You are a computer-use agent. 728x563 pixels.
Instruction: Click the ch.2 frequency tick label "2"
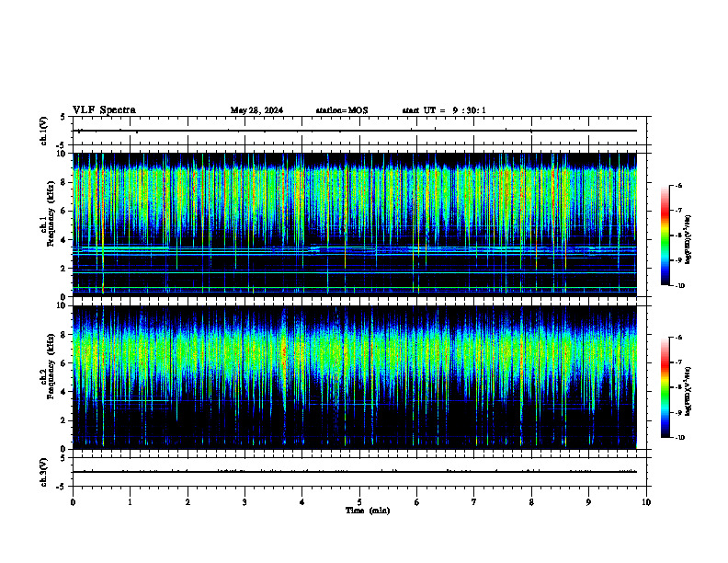coord(64,420)
